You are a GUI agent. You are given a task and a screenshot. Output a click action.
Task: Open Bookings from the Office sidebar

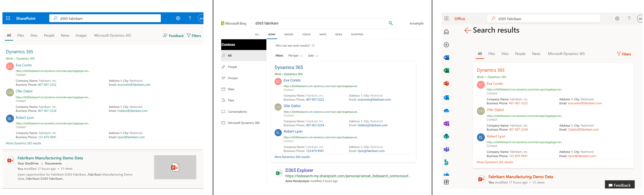(446, 162)
